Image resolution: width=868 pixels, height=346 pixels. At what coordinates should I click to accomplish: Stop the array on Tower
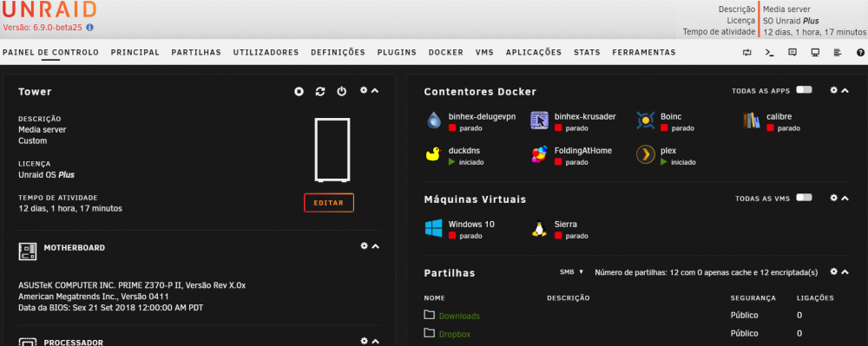pos(299,91)
